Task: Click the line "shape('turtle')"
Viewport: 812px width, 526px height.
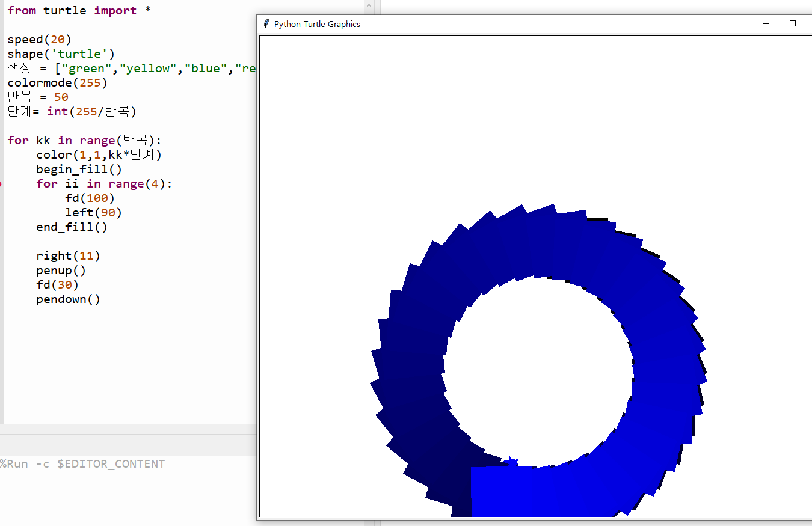Action: click(x=61, y=54)
